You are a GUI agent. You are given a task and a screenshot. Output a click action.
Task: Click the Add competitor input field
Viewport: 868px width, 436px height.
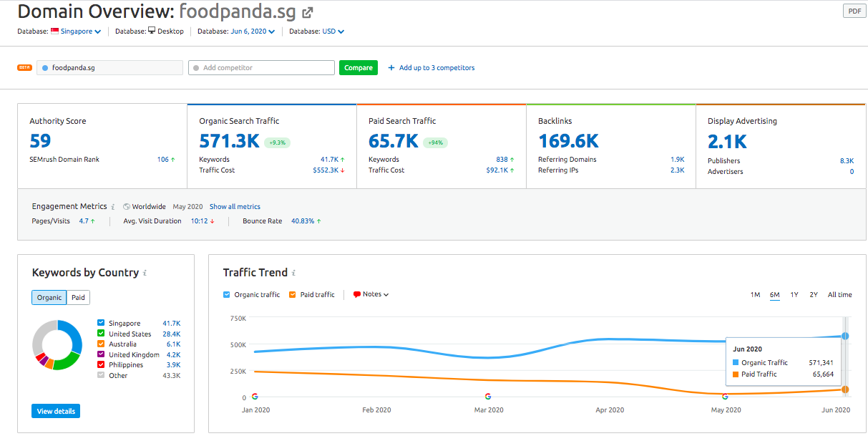tap(261, 68)
